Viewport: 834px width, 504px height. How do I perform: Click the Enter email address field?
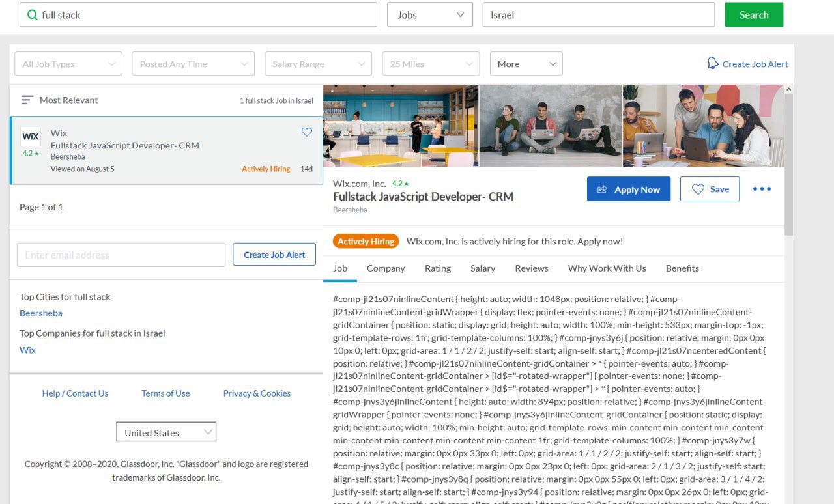tap(121, 255)
